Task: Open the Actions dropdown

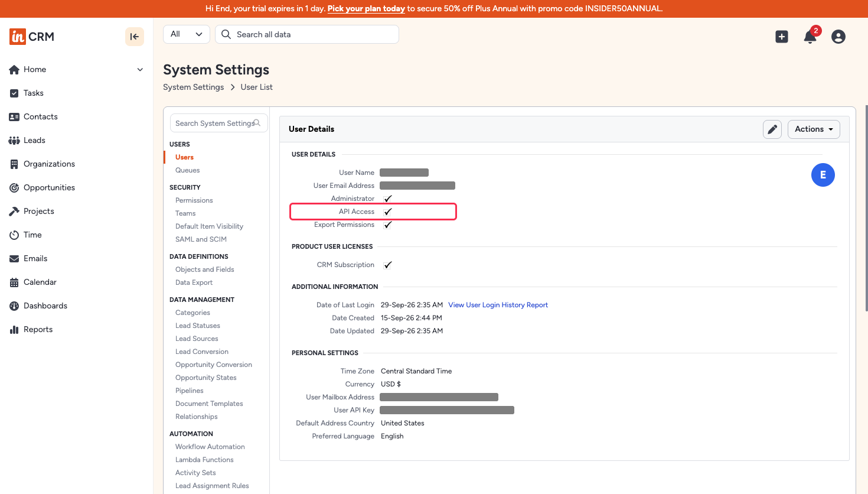Action: (x=814, y=129)
